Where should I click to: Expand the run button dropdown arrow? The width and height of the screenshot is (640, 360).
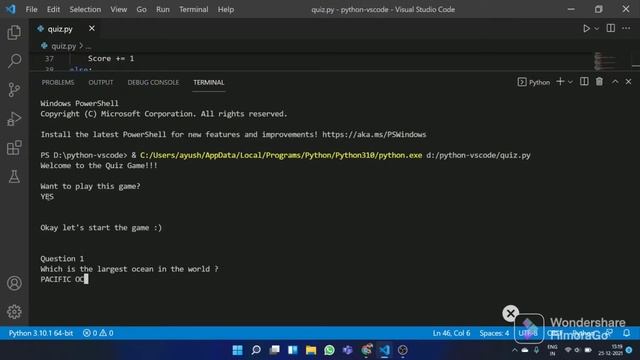tap(596, 29)
